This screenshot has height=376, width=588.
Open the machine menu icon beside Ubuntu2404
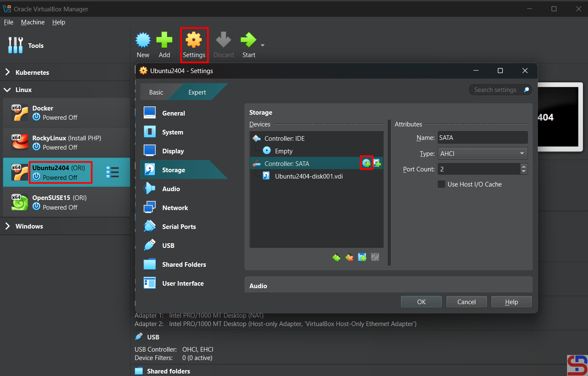(112, 172)
